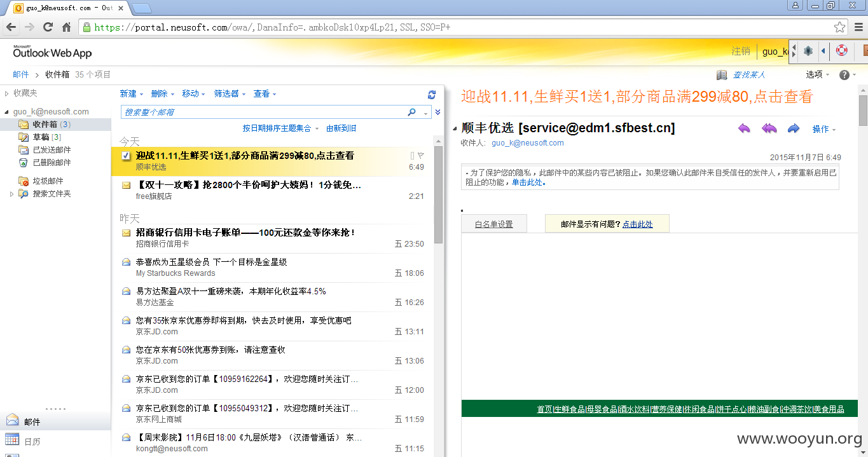Open the 删除 dropdown menu
868x457 pixels.
[x=163, y=94]
